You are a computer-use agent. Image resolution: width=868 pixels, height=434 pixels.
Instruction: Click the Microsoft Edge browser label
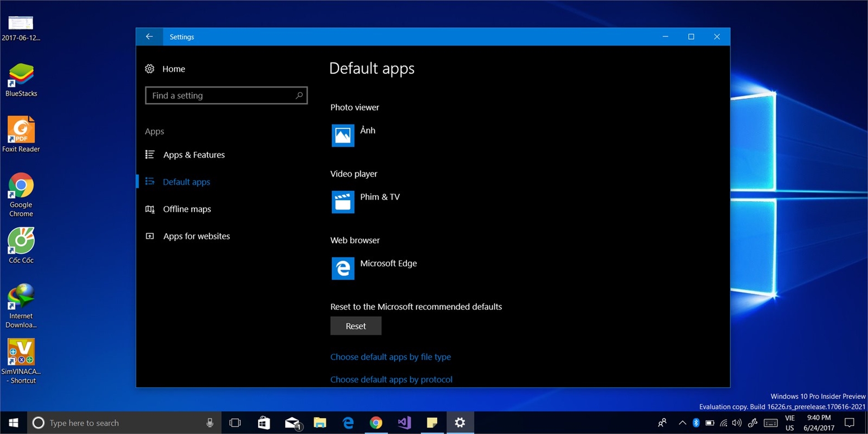pos(388,263)
